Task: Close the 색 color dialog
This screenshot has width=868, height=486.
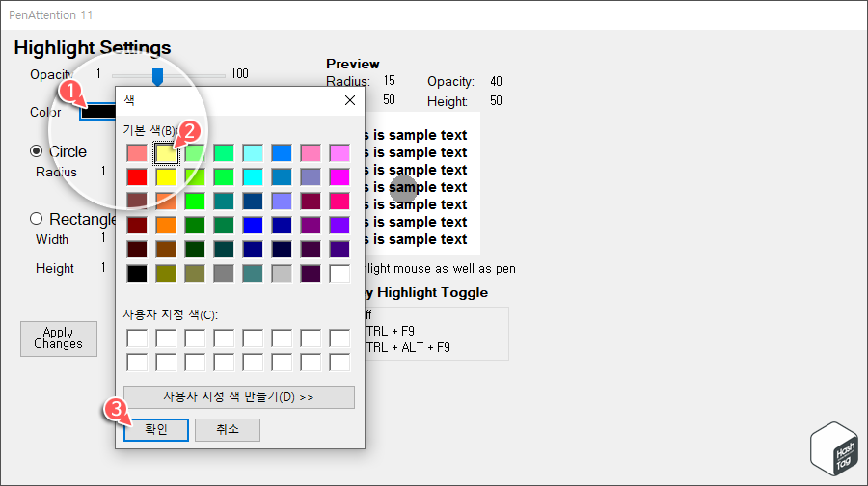Action: point(350,100)
